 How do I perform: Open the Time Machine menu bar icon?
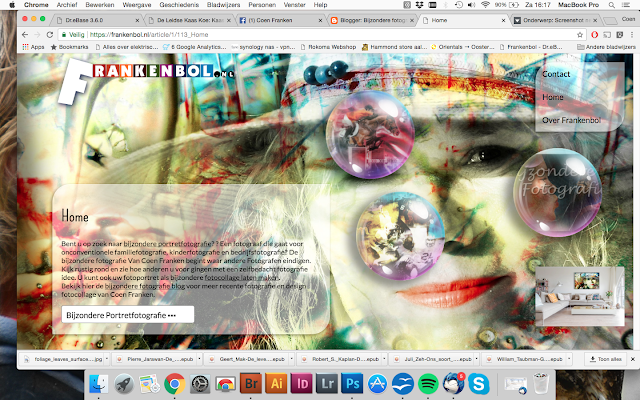pyautogui.click(x=459, y=5)
